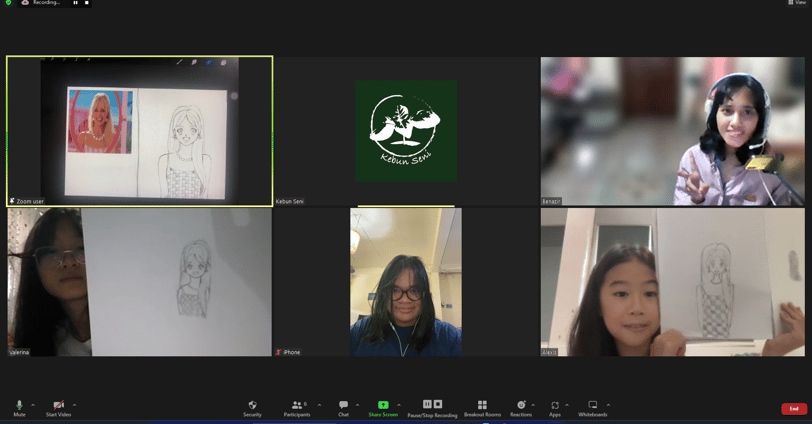Select the Kebun Seni logo tile
Viewport: 812px width, 424px height.
(x=407, y=131)
